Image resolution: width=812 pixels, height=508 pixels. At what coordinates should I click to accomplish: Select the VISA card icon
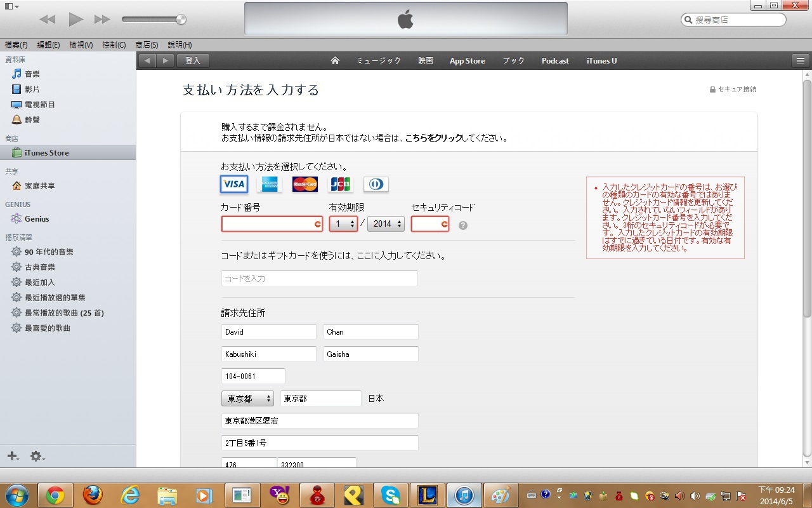tap(234, 184)
